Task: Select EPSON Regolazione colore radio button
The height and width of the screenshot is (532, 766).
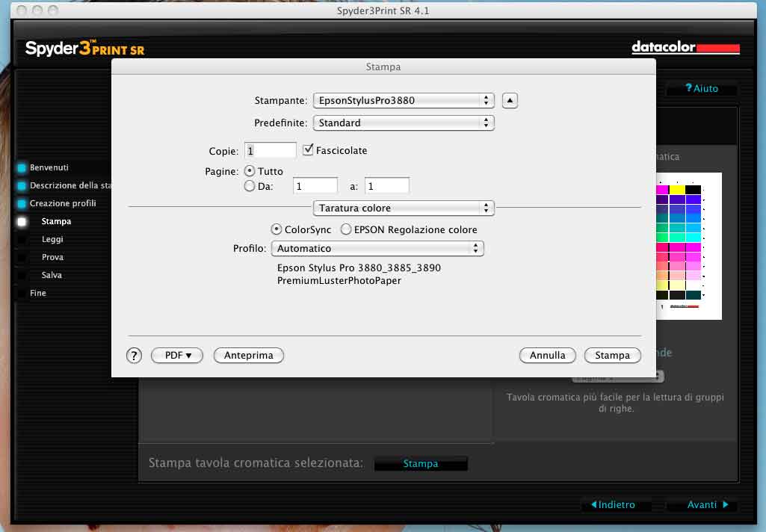Action: coord(346,229)
